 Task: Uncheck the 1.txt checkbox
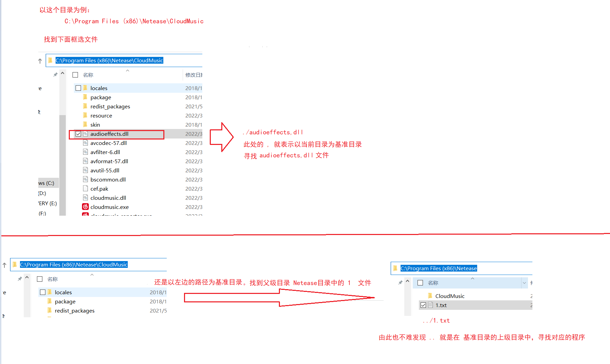[x=423, y=305]
